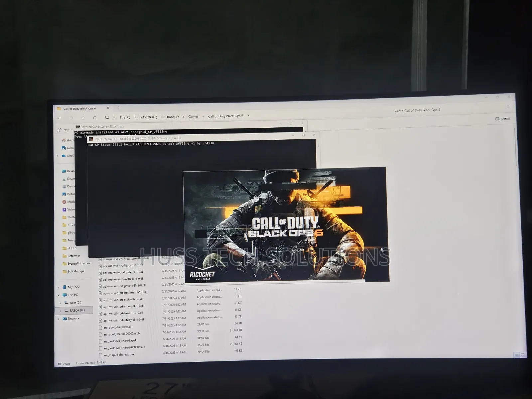Select the Acer (C:) drive

tap(73, 303)
